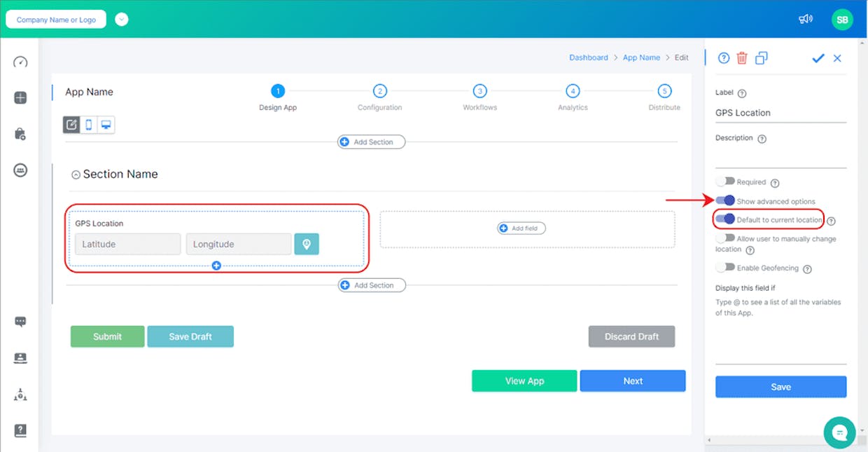
Task: Enable the Geofencing toggle
Action: click(725, 267)
